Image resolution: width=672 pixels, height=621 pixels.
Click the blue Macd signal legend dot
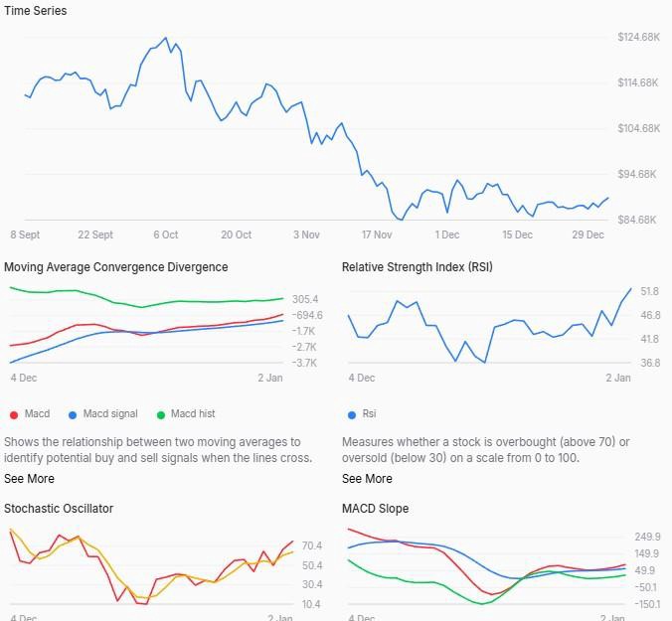click(73, 414)
